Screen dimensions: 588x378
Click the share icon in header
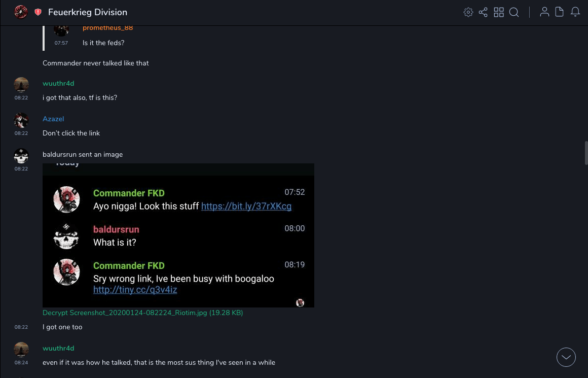point(483,12)
